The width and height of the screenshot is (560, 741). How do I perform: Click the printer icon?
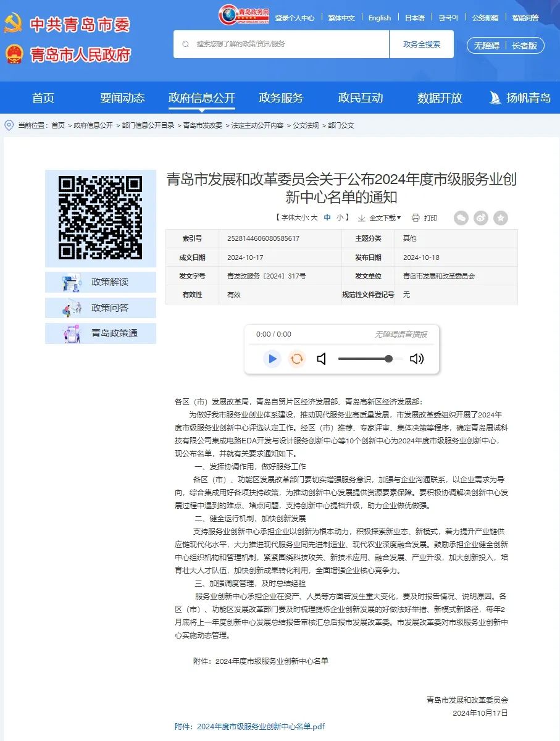pyautogui.click(x=416, y=218)
